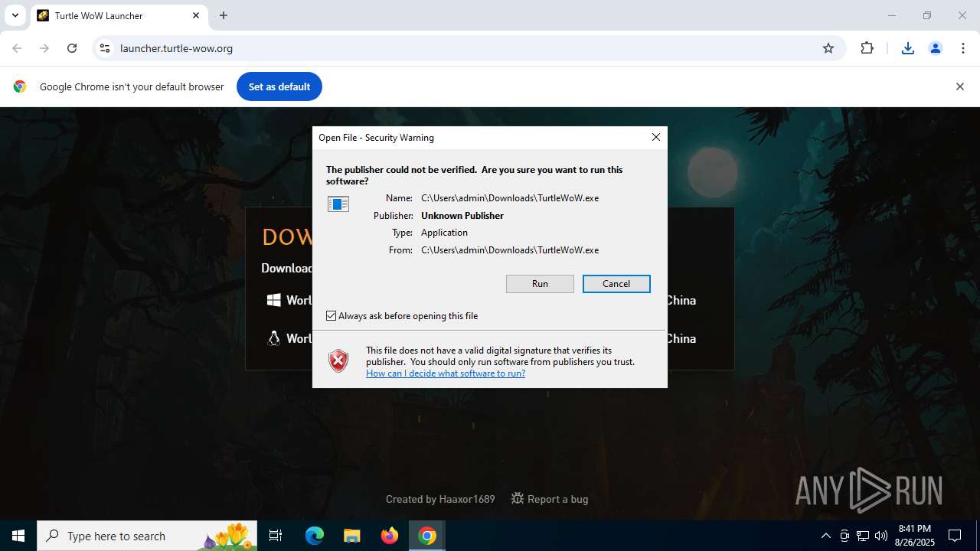Click the Type value Application in dialog

click(444, 233)
